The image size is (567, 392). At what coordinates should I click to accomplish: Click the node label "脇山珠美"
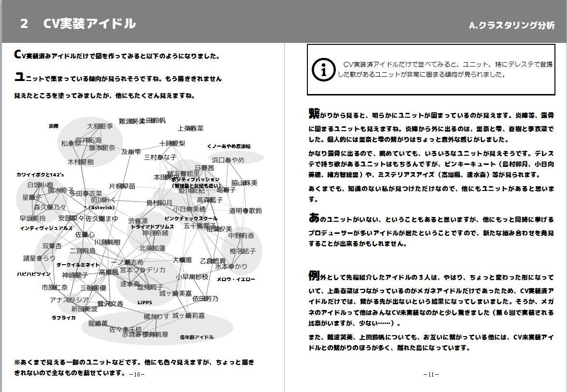tap(245, 183)
